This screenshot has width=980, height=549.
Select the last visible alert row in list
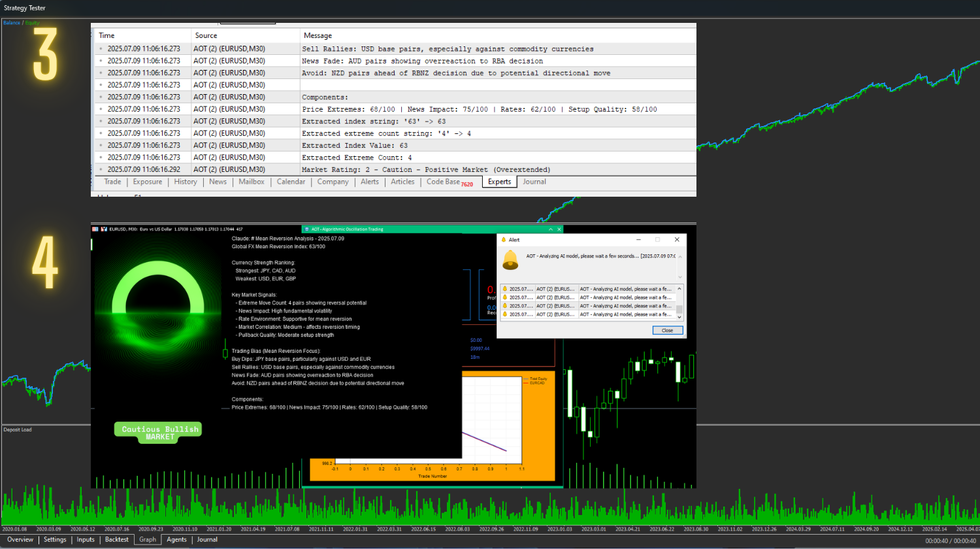click(587, 314)
